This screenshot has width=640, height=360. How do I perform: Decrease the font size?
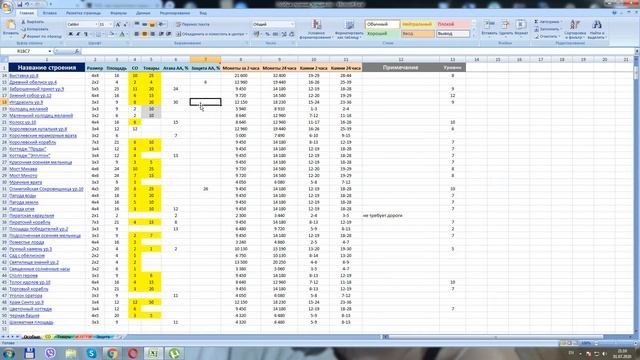point(125,24)
